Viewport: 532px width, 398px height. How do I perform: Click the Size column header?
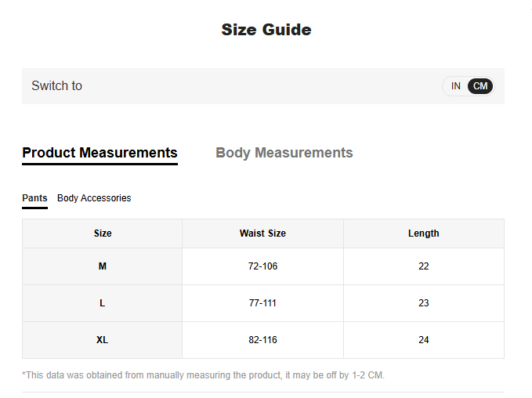[x=103, y=233]
